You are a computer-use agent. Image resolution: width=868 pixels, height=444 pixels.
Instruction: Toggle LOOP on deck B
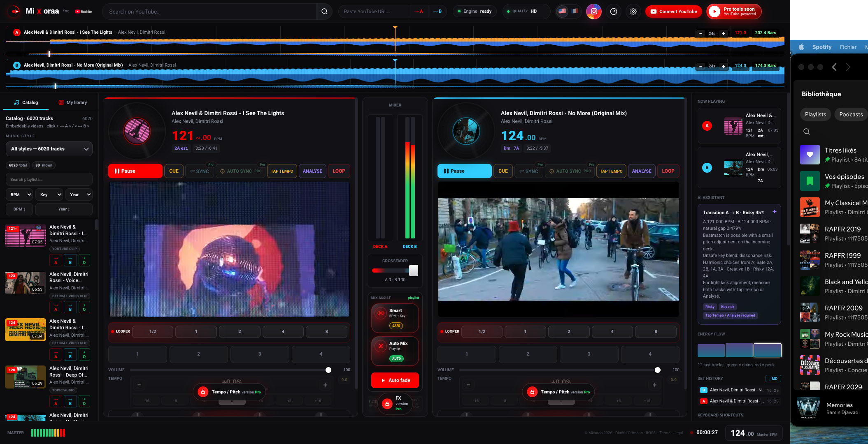click(668, 171)
